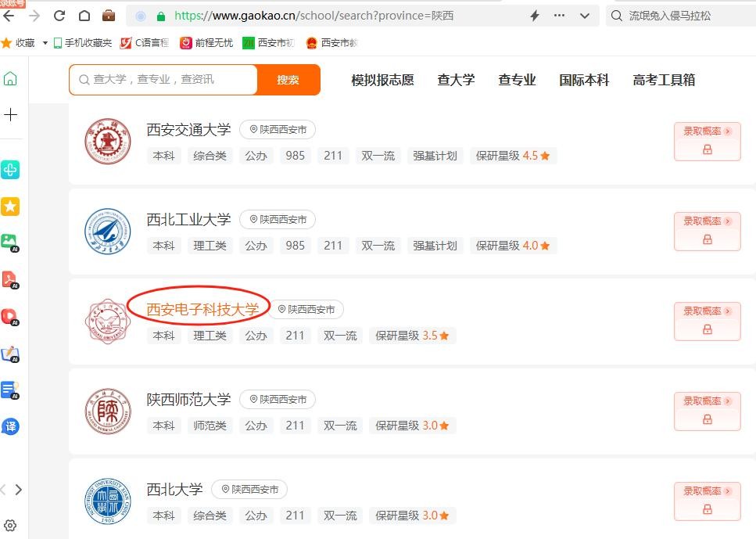Open sidebar settings gear icon
The width and height of the screenshot is (756, 539).
pos(10,526)
